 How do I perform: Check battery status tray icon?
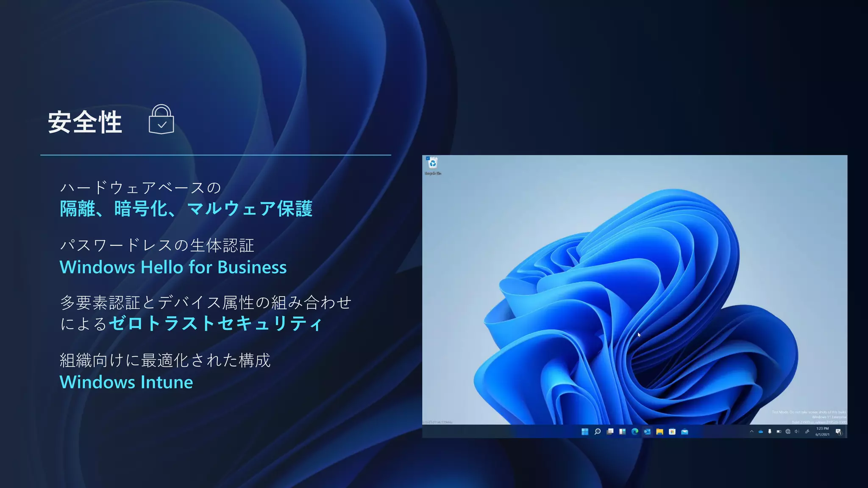pos(779,432)
